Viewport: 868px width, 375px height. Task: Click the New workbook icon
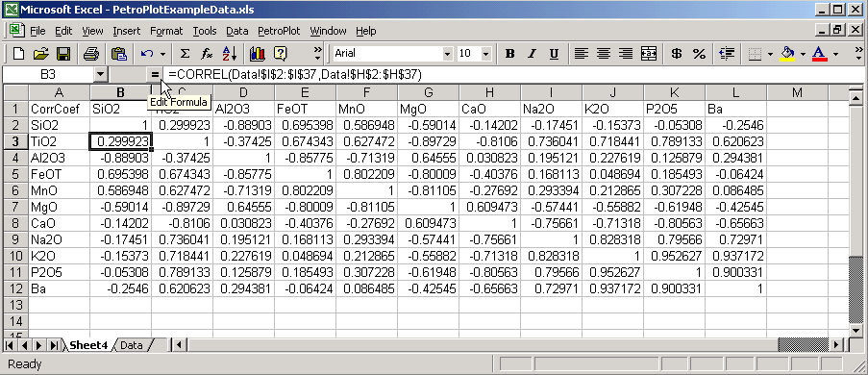coord(19,54)
